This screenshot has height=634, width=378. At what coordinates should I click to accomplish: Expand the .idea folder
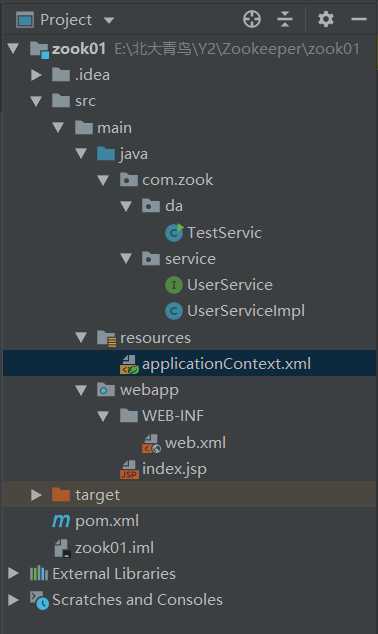[x=36, y=75]
